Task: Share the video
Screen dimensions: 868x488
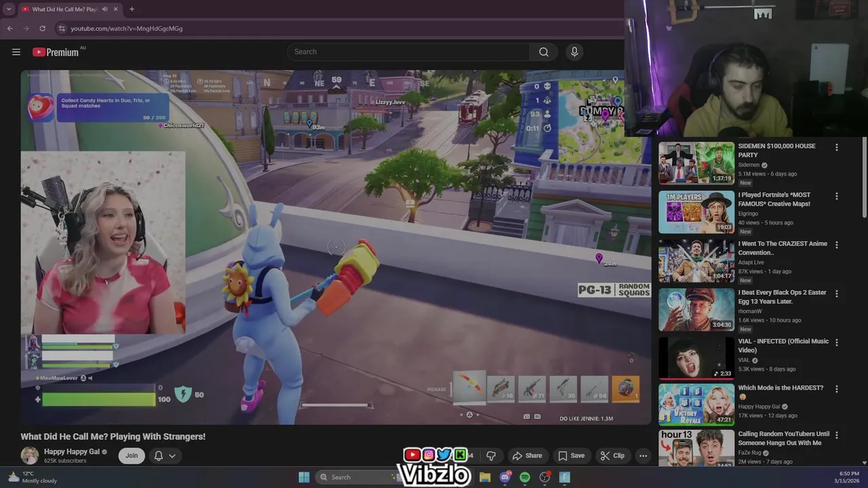Action: (x=527, y=455)
